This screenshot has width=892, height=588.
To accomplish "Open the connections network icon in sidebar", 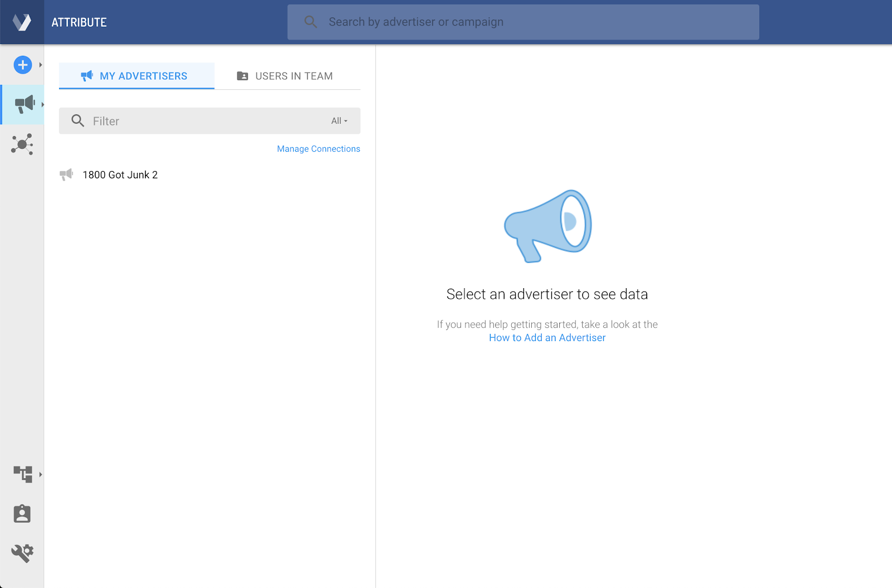I will click(22, 144).
